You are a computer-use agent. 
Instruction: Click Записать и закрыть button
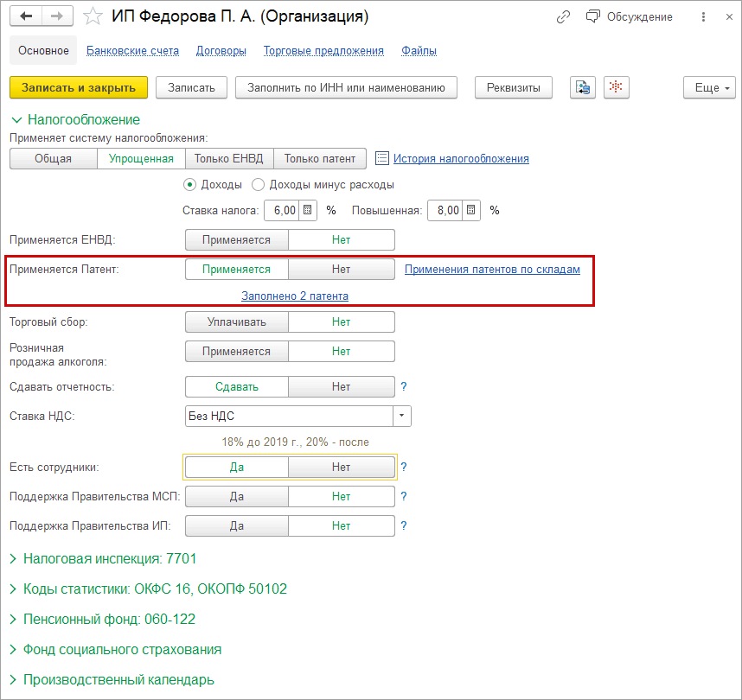[79, 87]
